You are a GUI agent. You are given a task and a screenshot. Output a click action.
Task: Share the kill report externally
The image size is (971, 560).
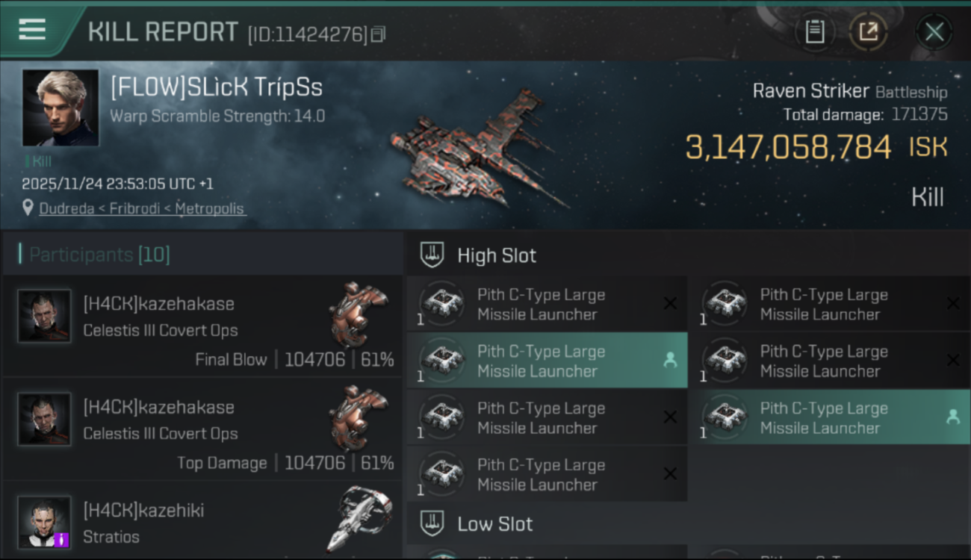[x=868, y=31]
